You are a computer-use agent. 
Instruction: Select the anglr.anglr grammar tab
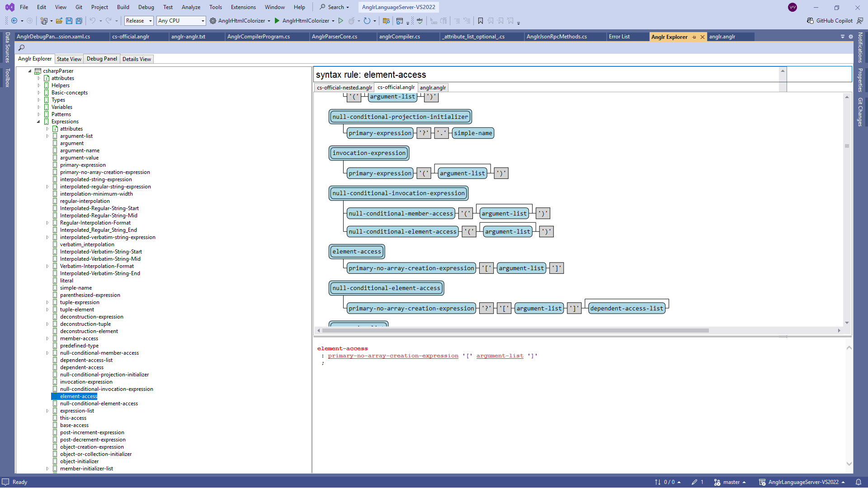coord(433,88)
